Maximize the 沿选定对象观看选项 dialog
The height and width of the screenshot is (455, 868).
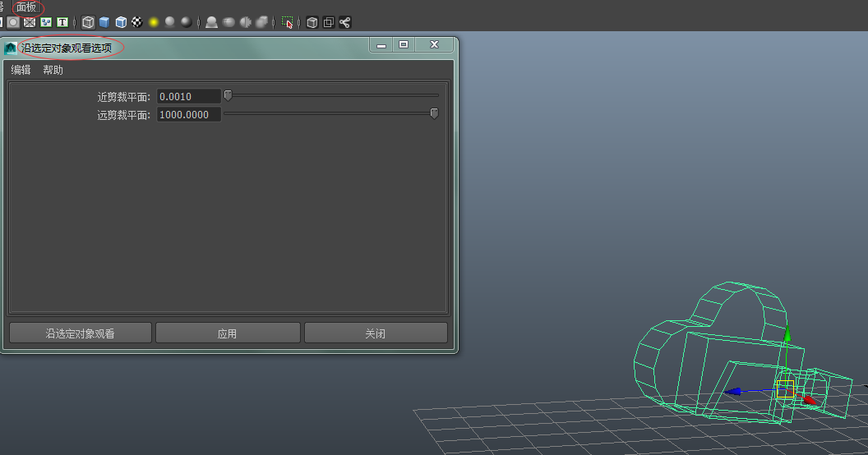click(x=404, y=45)
